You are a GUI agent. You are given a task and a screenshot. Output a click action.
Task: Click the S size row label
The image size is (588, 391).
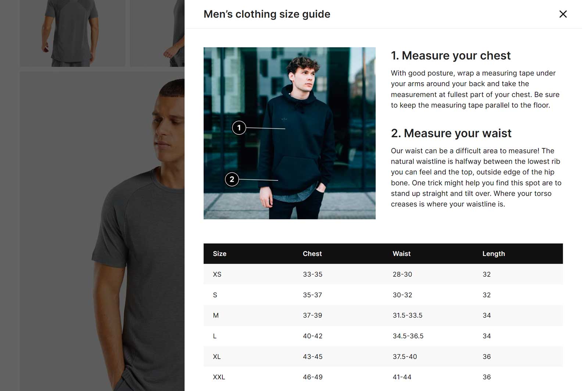tap(215, 295)
